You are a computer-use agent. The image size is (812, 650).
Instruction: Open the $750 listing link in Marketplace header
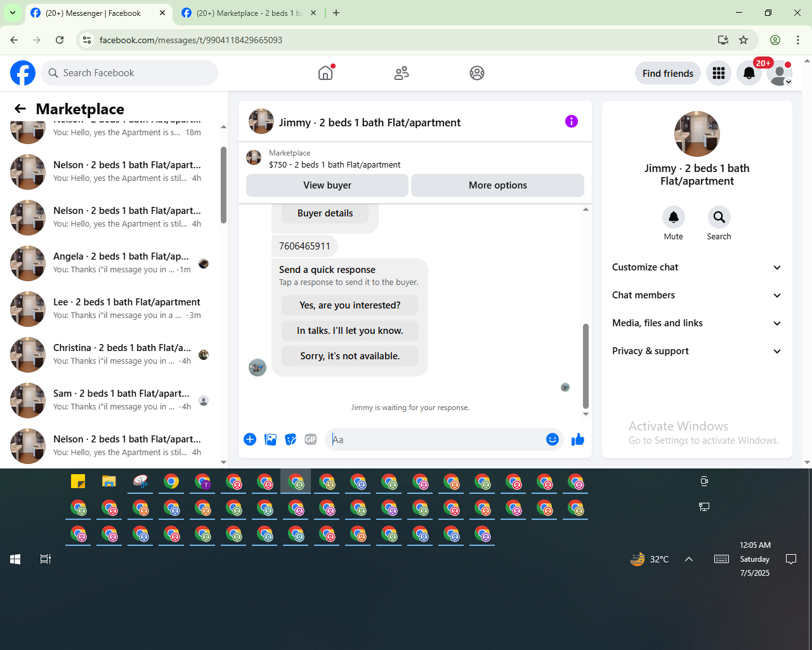tap(334, 164)
